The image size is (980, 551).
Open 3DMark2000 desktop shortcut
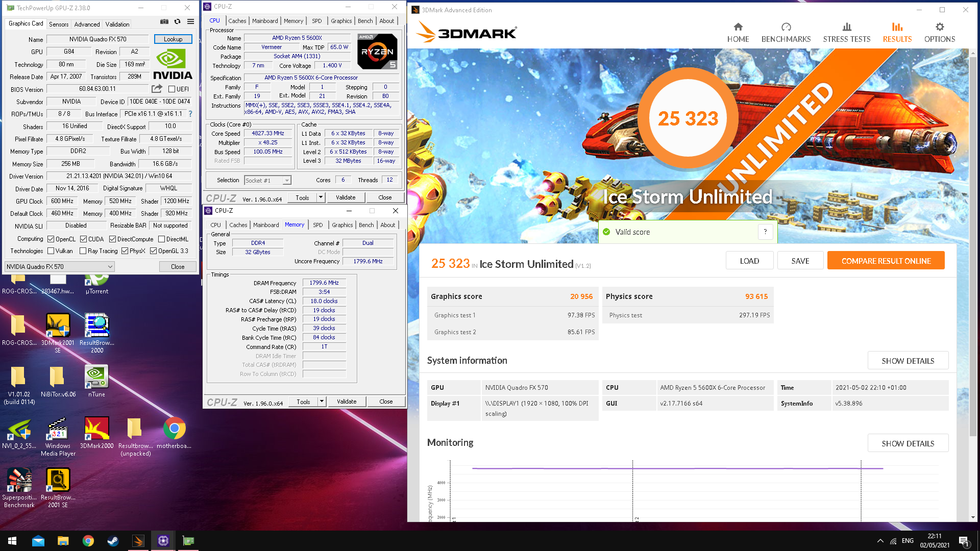pyautogui.click(x=96, y=433)
